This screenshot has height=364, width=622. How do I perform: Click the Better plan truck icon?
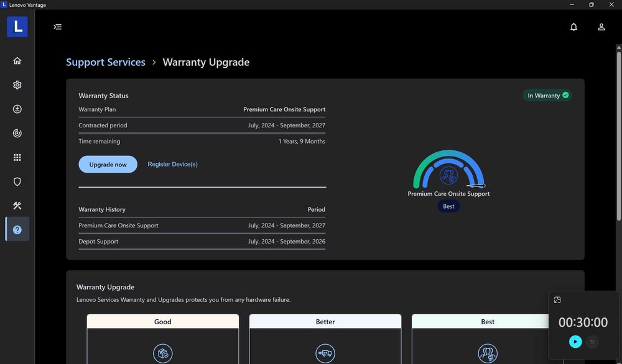325,353
